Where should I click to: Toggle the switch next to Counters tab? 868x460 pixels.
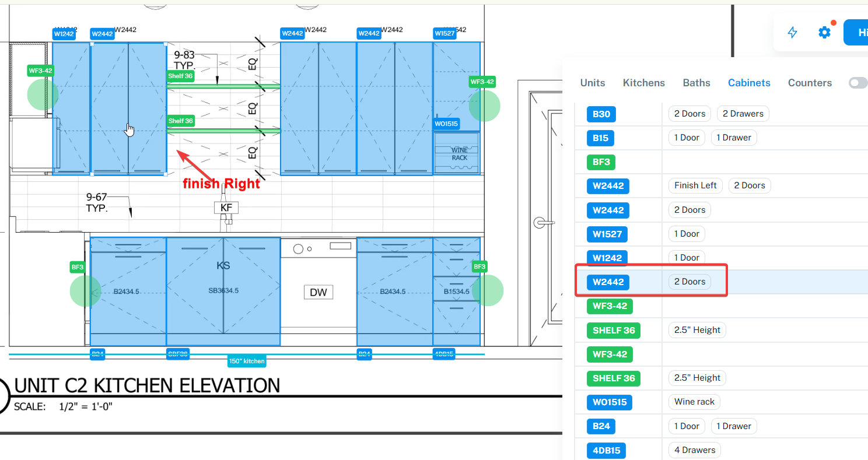point(858,83)
